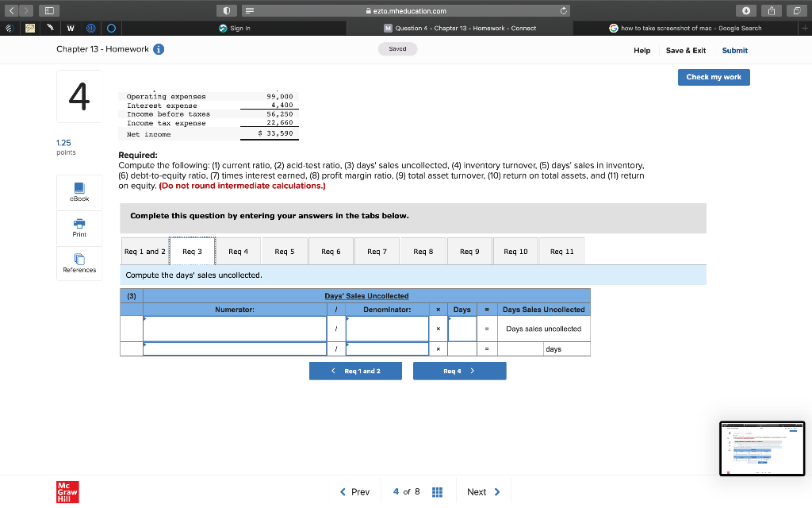Click the Check my work button
This screenshot has height=508, width=812.
(713, 77)
